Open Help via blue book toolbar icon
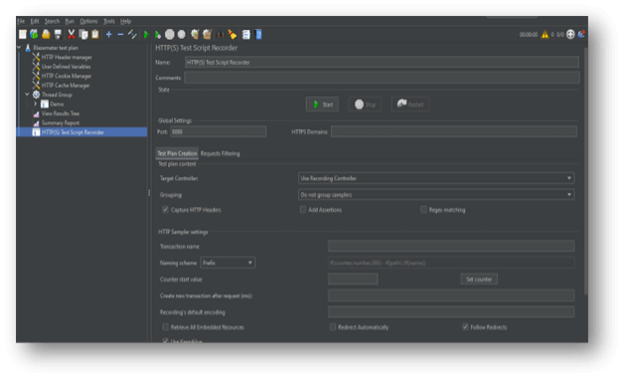The image size is (624, 380). (x=258, y=35)
